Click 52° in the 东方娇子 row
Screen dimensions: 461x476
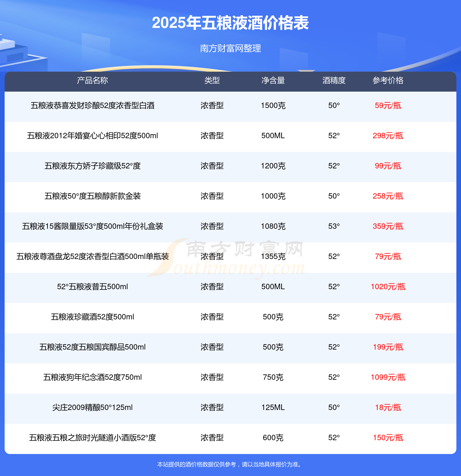coord(334,166)
